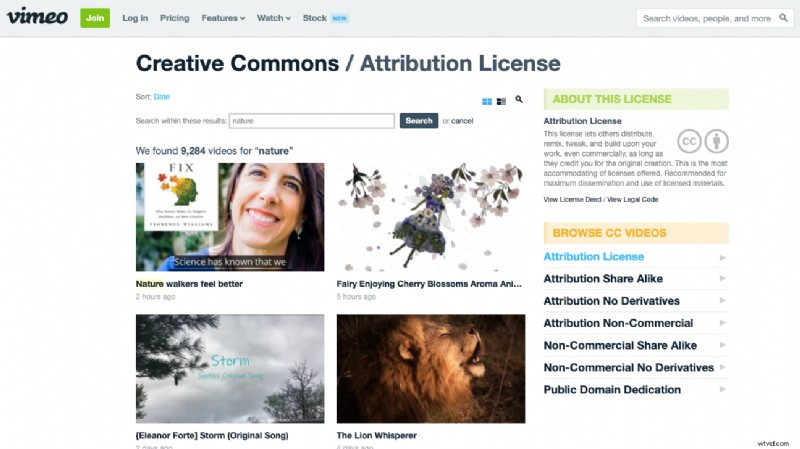Click the magnifier icon beside view toggles

coord(519,100)
